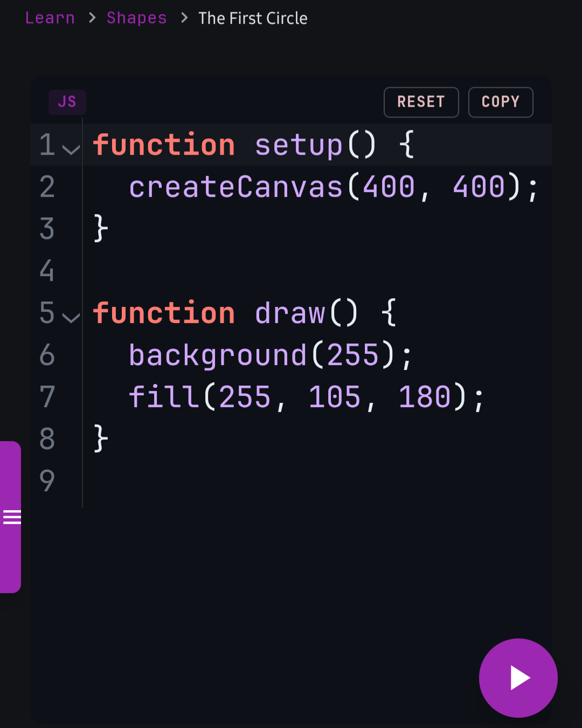Click the chevron after Shapes breadcrumb
Viewport: 582px width, 728px height.
(184, 18)
